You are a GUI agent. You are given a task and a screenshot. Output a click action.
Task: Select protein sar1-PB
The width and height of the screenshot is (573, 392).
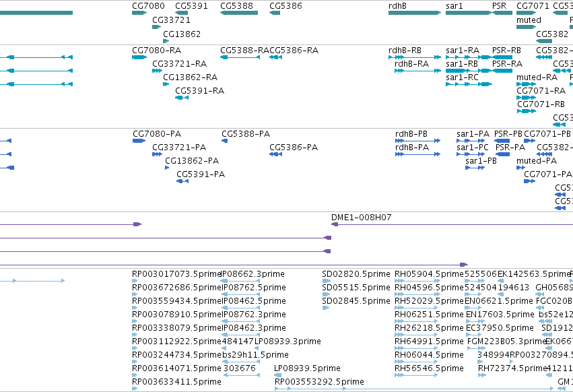481,161
